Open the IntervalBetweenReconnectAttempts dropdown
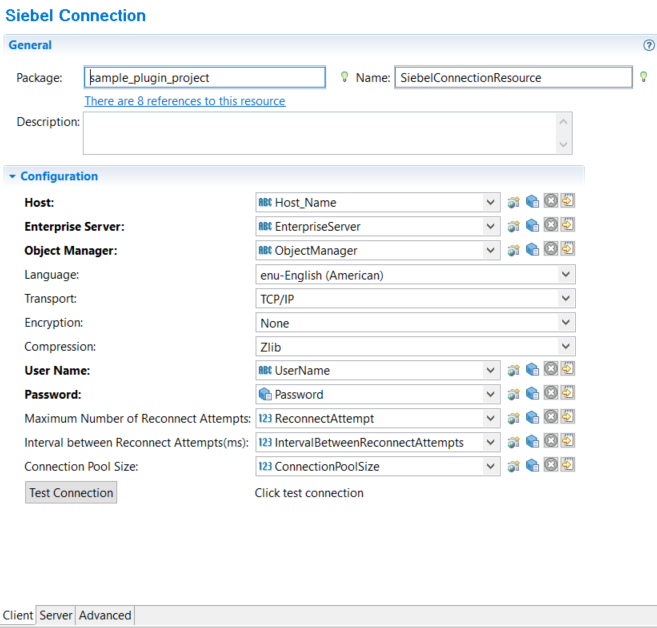This screenshot has width=657, height=628. pos(491,442)
